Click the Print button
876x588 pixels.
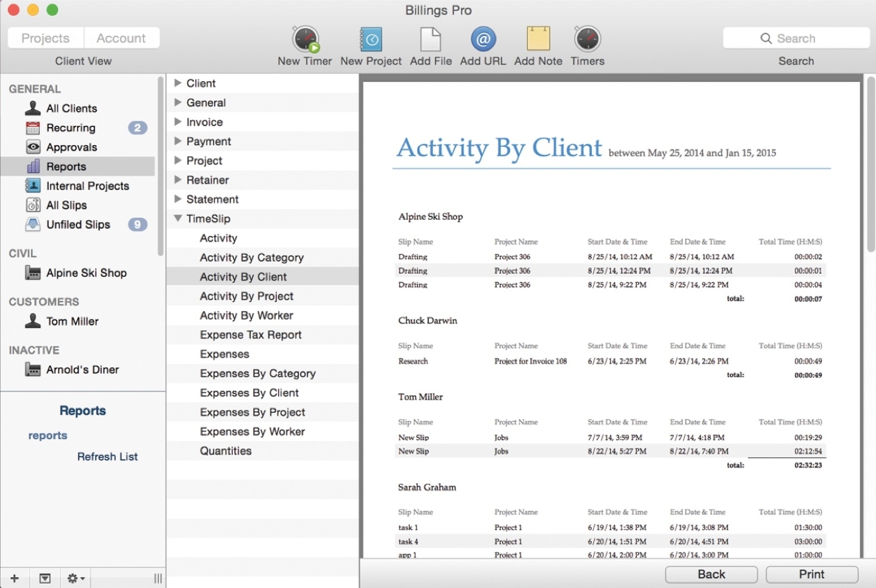pyautogui.click(x=812, y=574)
